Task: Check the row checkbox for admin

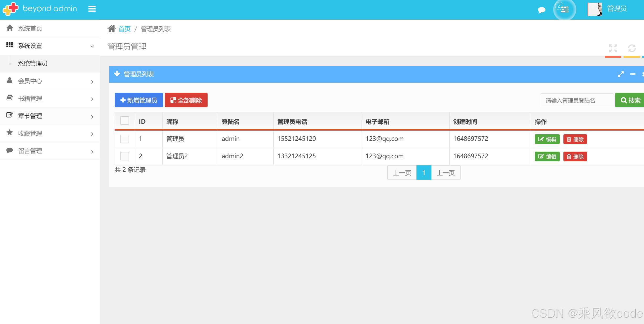Action: click(x=125, y=139)
